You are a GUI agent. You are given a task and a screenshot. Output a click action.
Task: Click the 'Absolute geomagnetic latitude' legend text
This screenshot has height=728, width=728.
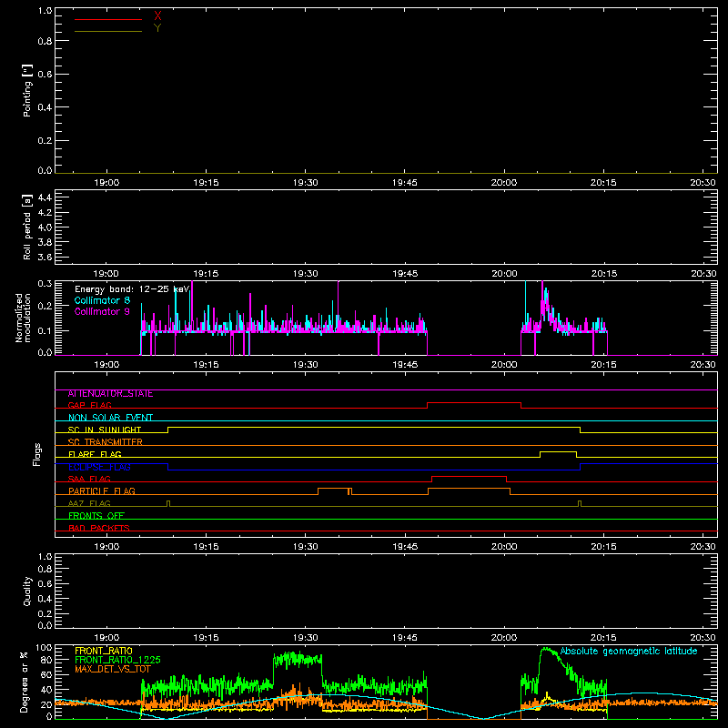[629, 651]
